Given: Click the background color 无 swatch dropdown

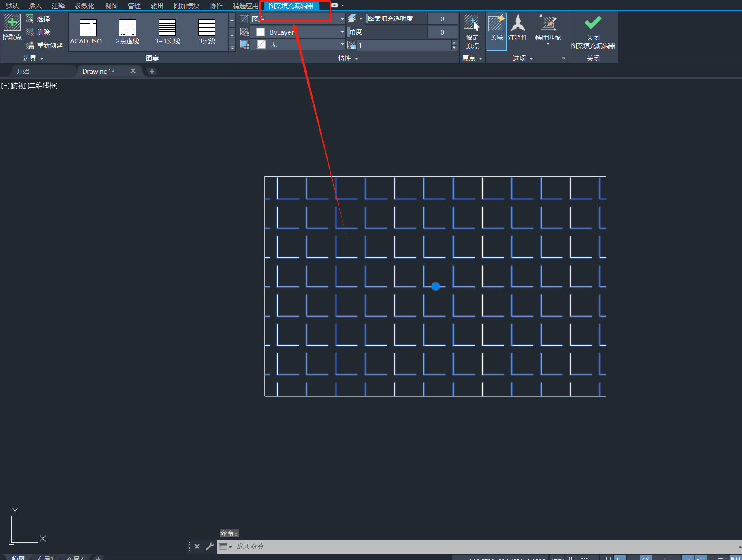Looking at the screenshot, I should coord(342,45).
